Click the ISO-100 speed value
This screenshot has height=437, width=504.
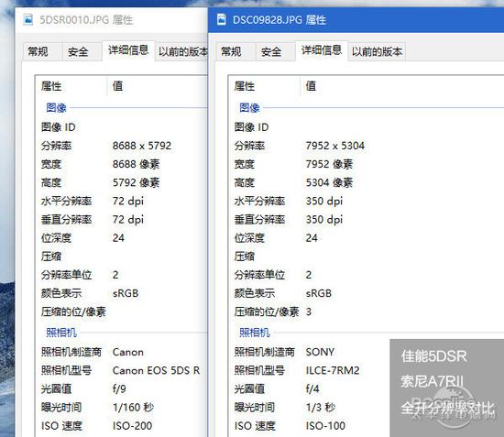(x=325, y=426)
